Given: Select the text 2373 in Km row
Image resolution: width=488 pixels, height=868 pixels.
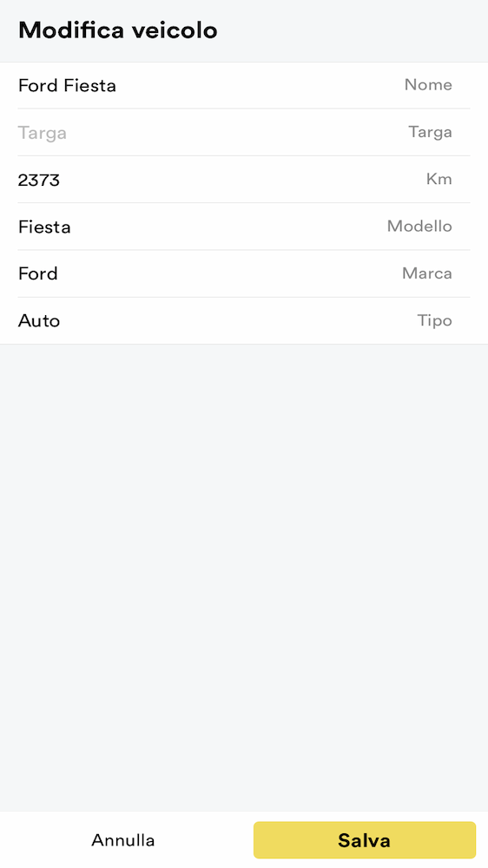Looking at the screenshot, I should pyautogui.click(x=39, y=180).
